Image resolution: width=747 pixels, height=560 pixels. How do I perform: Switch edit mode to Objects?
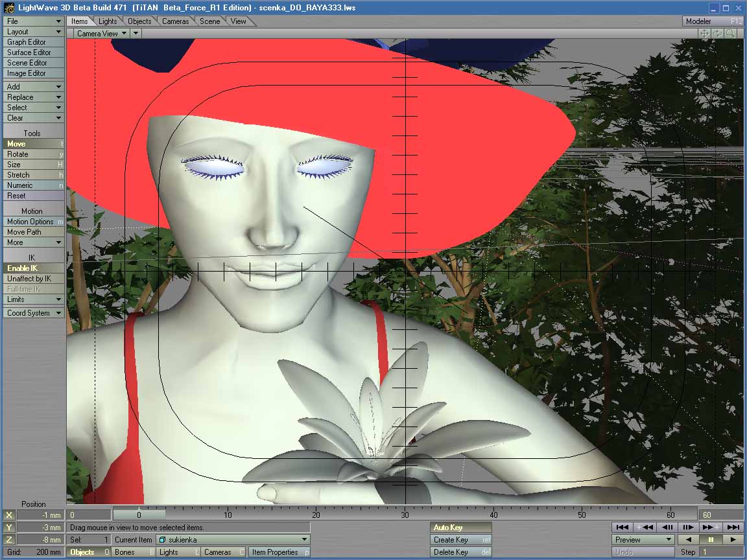[89, 552]
